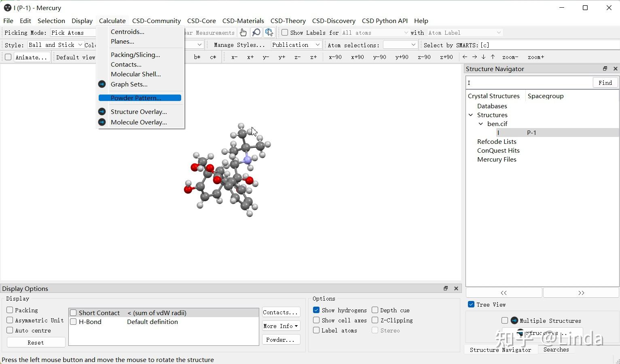This screenshot has height=364, width=620.
Task: Click the Reset display button
Action: point(36,343)
